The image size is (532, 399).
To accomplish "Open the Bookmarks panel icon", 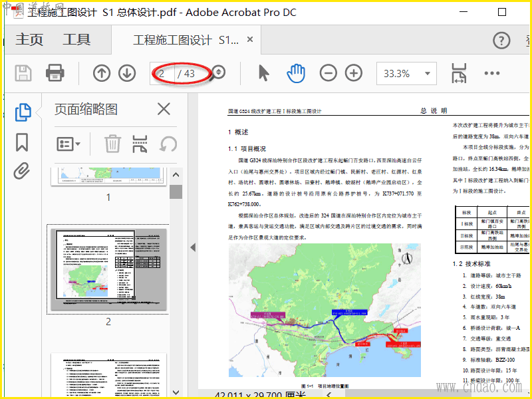I will tap(22, 142).
